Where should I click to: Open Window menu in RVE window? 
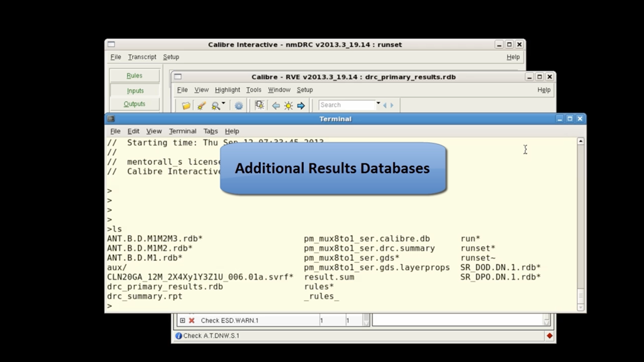[x=279, y=90]
